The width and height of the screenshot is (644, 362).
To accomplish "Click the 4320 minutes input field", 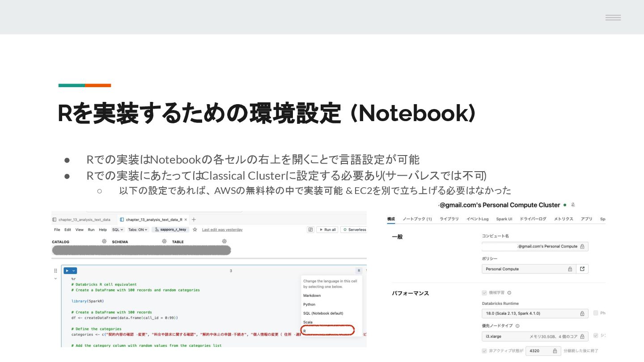I will 543,351.
